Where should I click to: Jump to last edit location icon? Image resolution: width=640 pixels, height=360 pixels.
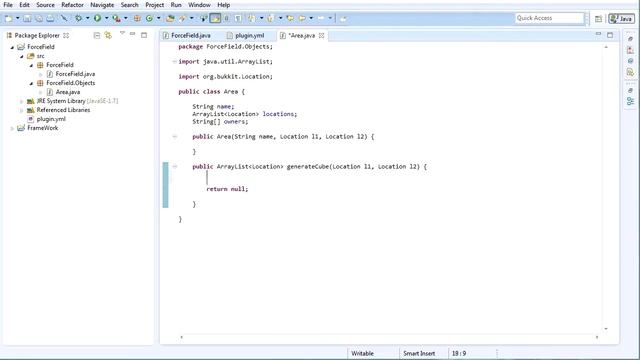point(290,18)
